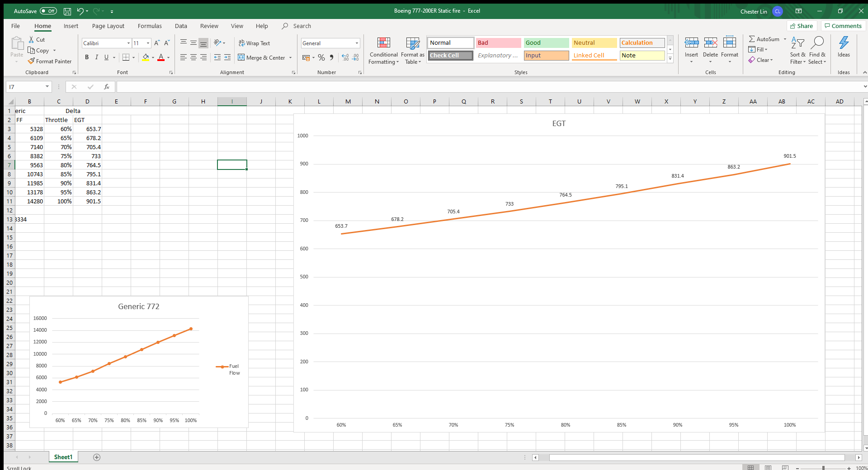This screenshot has height=470, width=868.
Task: Expand the formula bar
Action: [x=864, y=87]
